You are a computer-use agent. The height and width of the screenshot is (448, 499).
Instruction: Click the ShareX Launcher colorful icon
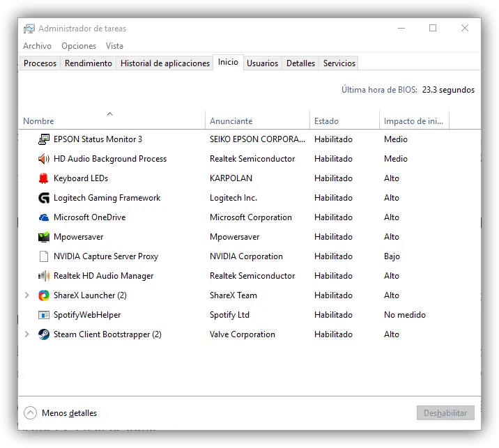tap(44, 295)
